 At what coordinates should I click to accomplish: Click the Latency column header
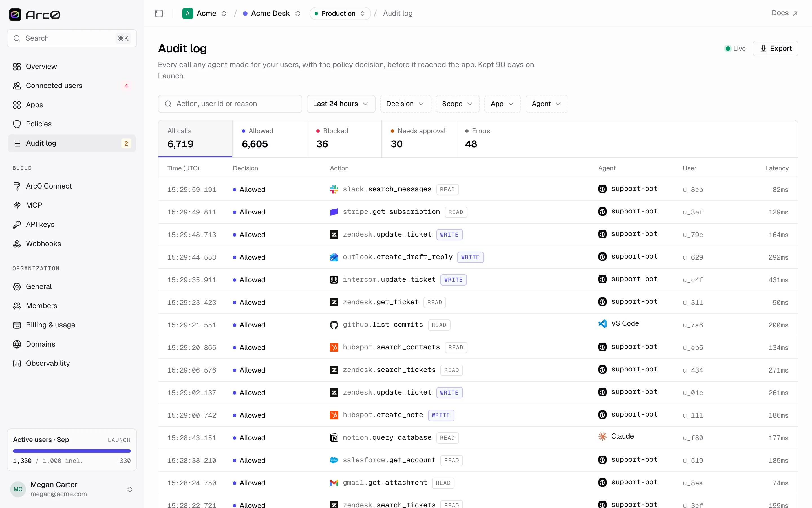[x=777, y=168]
